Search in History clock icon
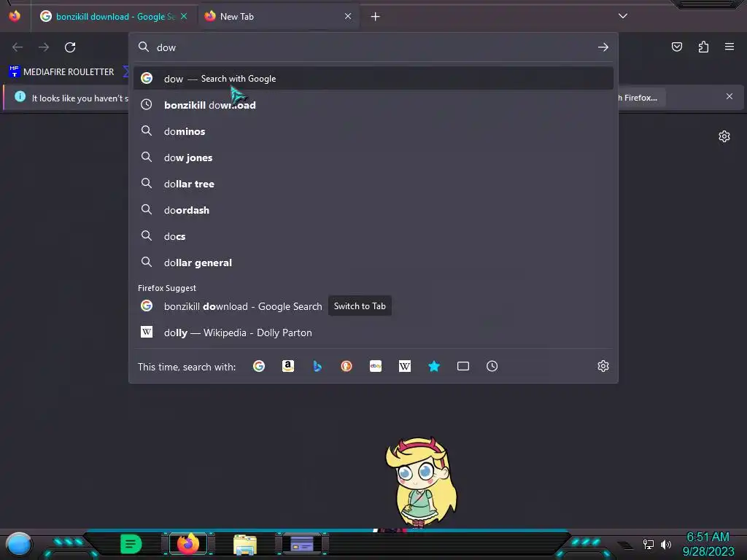747x560 pixels. [492, 366]
